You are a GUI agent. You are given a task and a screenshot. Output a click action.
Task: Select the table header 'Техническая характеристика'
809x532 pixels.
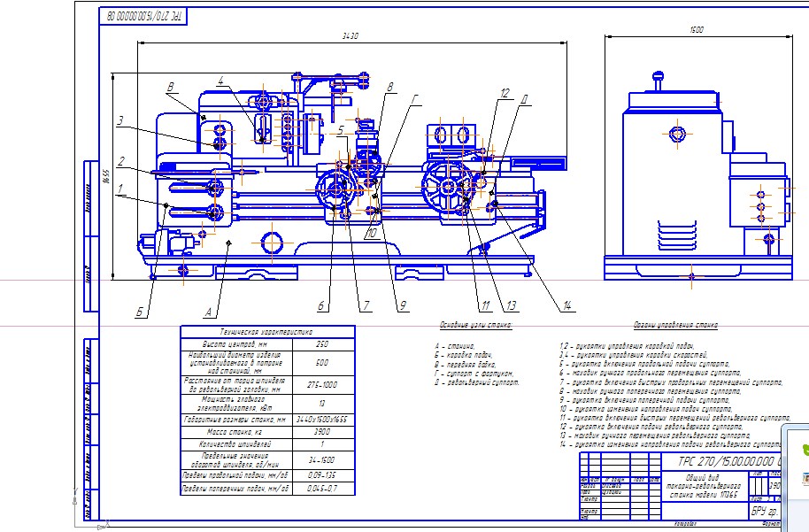266,332
